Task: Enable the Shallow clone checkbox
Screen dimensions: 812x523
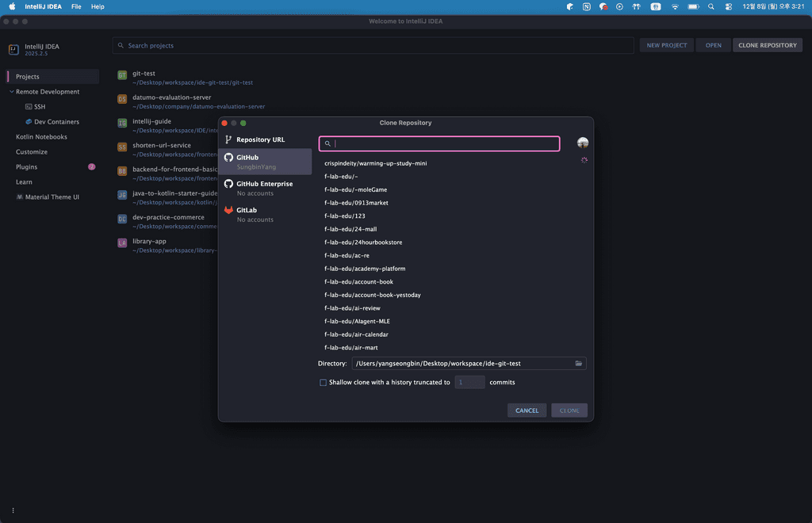Action: tap(323, 382)
